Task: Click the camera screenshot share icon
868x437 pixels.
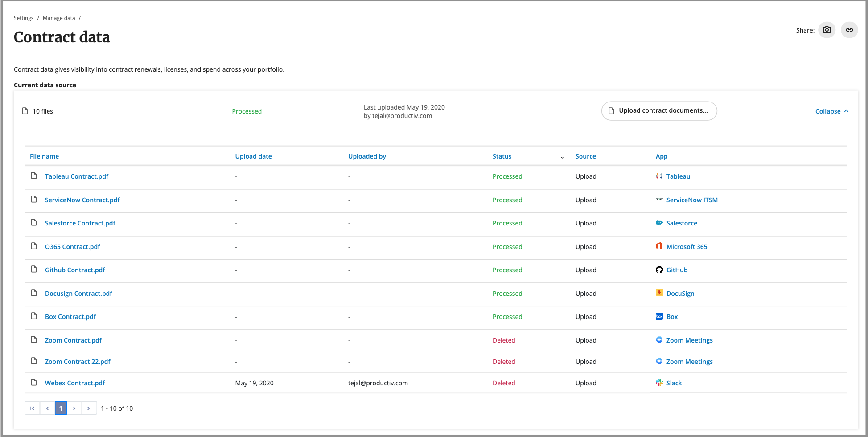Action: 827,30
